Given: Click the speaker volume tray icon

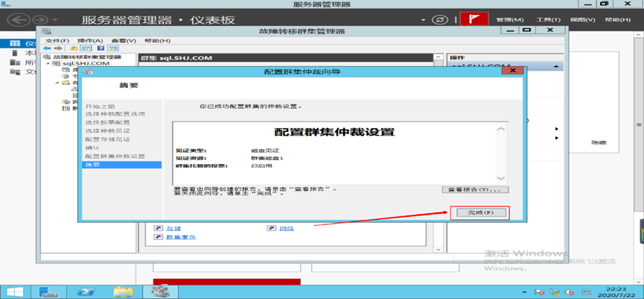Looking at the screenshot, I should coord(570,292).
